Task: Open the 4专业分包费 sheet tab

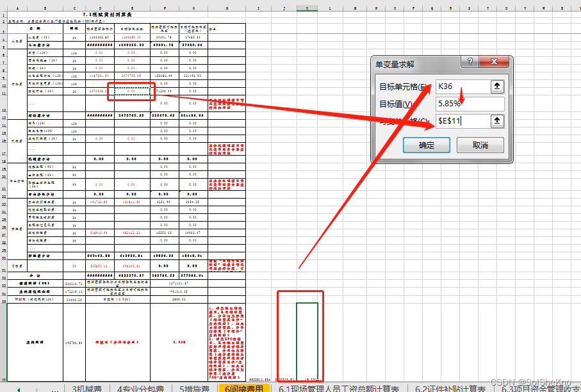Action: coord(140,388)
